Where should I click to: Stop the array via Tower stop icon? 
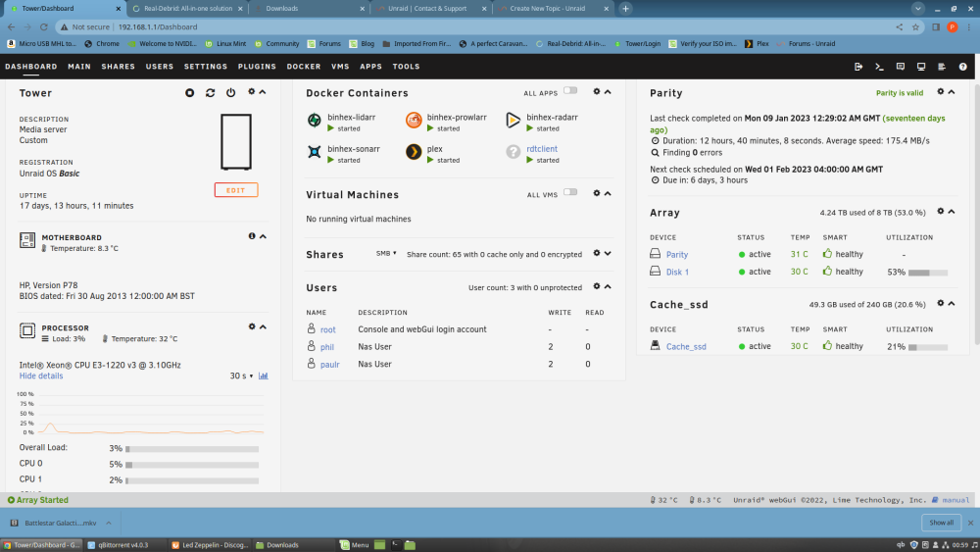tap(189, 92)
